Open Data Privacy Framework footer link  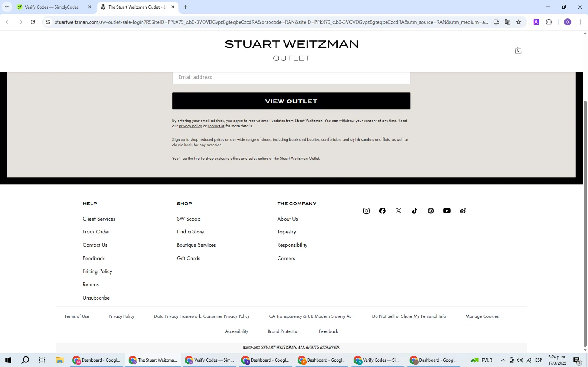point(201,316)
